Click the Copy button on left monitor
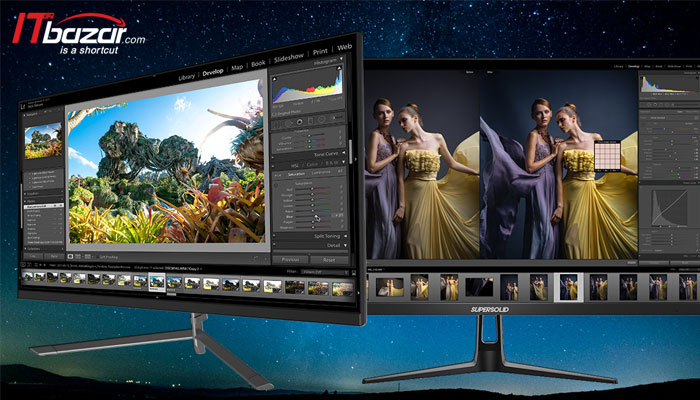The height and width of the screenshot is (400, 700). click(33, 256)
